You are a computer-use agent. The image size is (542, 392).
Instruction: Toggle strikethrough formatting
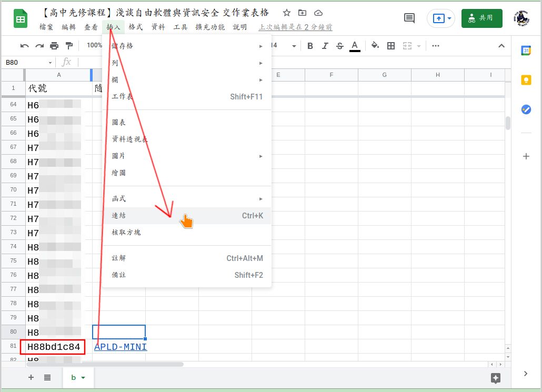339,46
